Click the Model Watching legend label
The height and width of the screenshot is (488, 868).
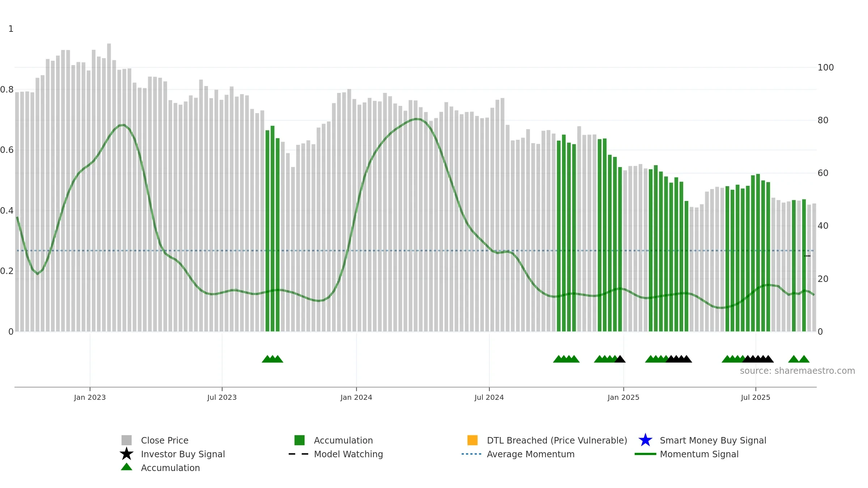pyautogui.click(x=348, y=454)
